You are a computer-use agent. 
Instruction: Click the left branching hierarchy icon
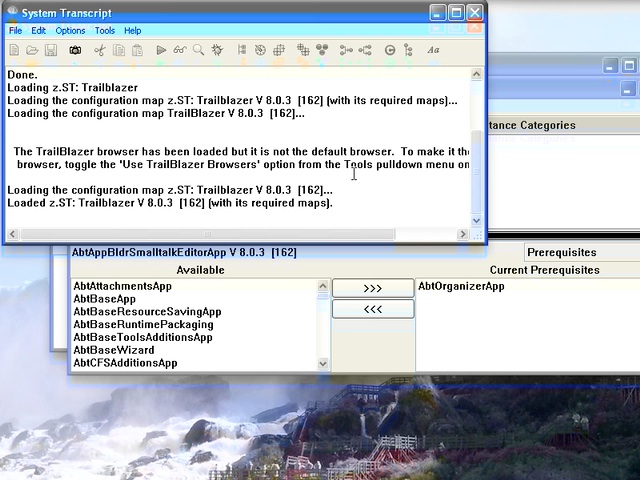click(346, 50)
